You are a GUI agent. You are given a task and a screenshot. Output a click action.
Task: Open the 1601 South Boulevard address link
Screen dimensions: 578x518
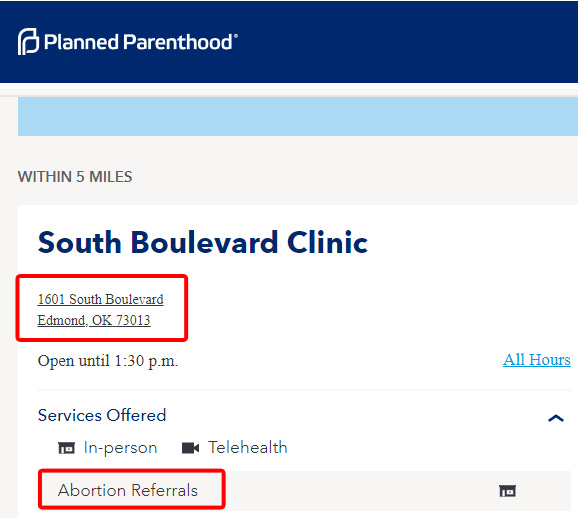(100, 299)
